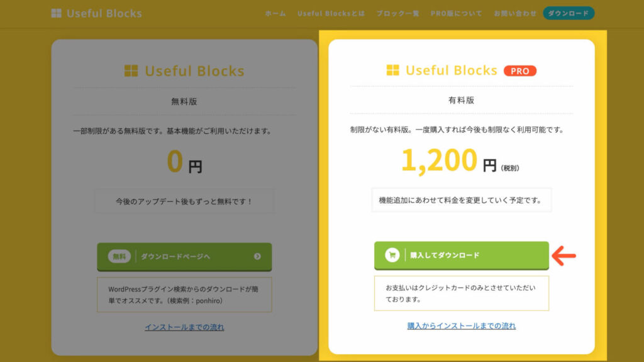The image size is (644, 362).
Task: Open the Useful Blocksとは menu item
Action: [x=331, y=13]
